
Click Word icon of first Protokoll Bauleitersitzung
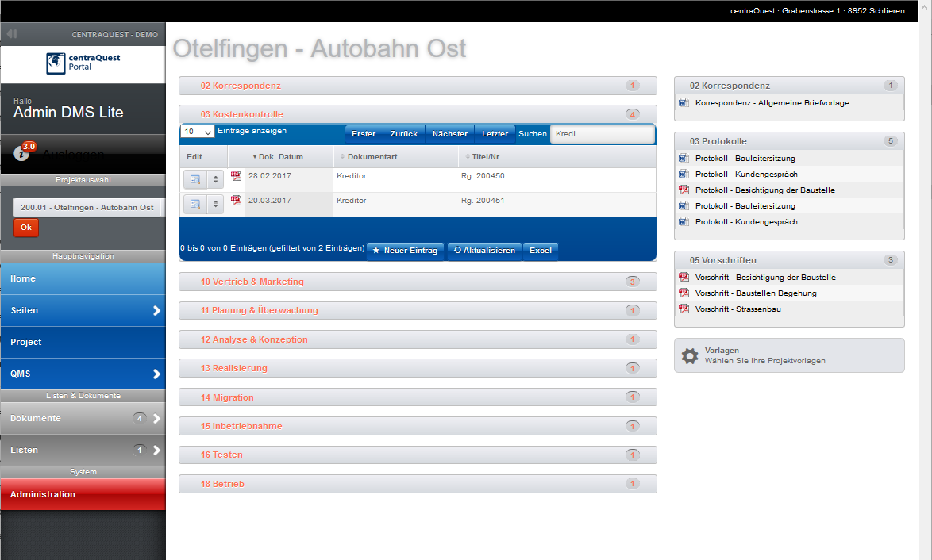(684, 158)
